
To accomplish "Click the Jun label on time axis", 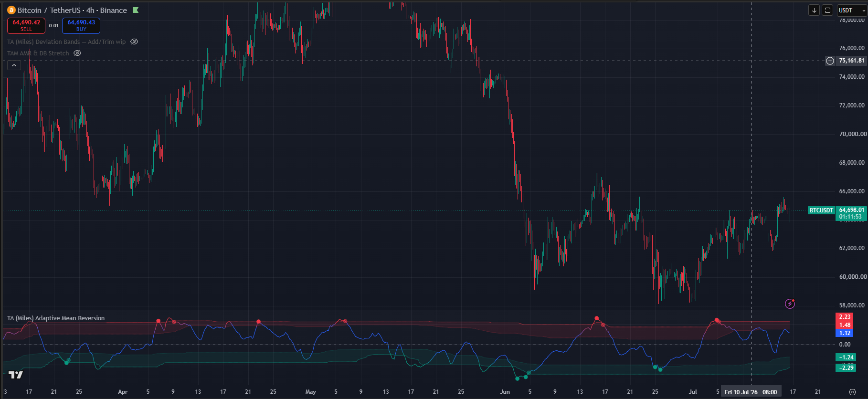I will (505, 392).
